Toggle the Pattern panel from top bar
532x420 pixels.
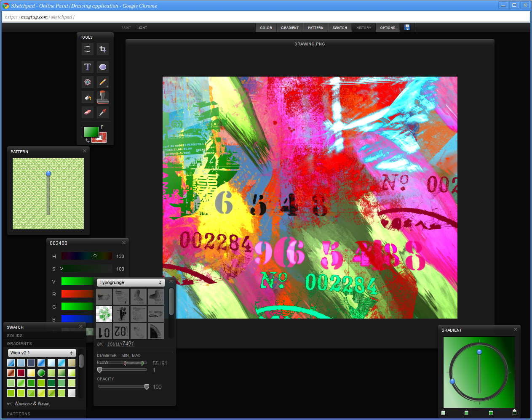pyautogui.click(x=315, y=28)
